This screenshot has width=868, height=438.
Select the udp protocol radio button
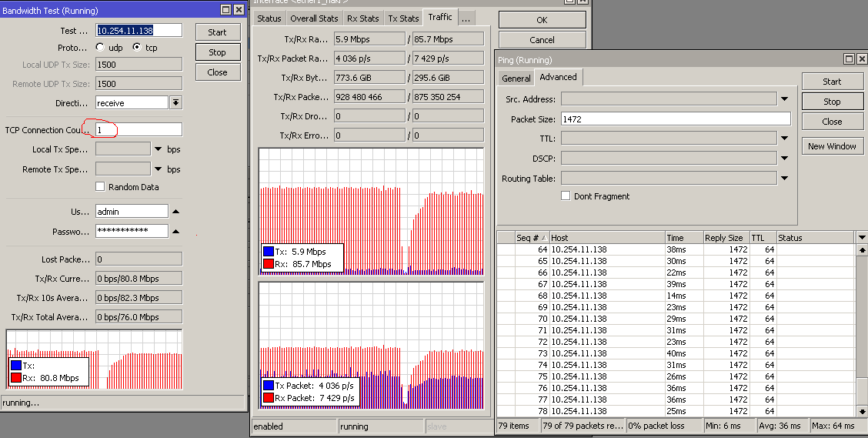100,48
